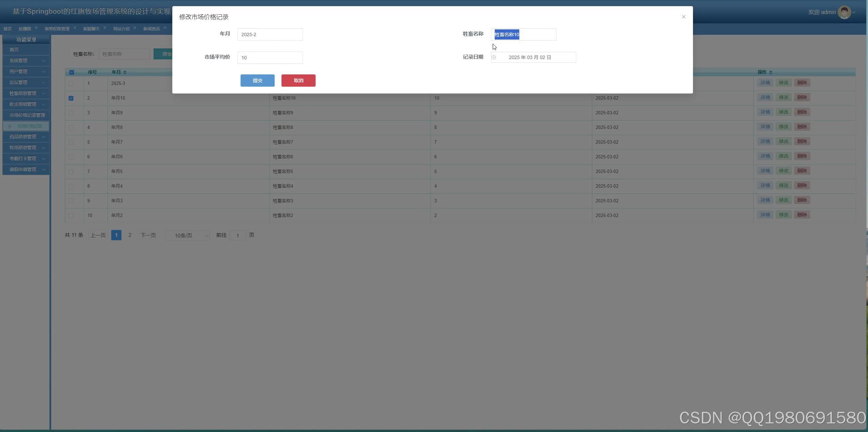Close the 新闻资讯 tab with its X
The height and width of the screenshot is (432, 868).
165,28
